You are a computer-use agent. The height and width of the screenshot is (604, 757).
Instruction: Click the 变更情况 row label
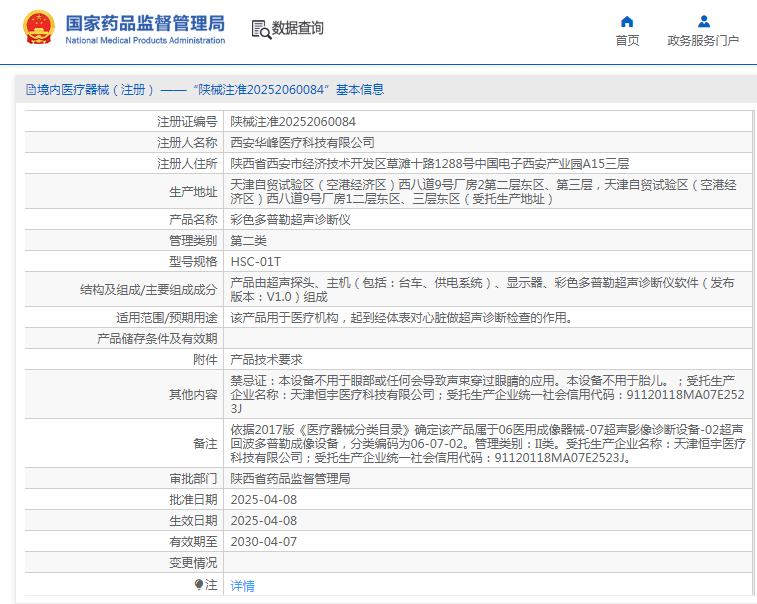[193, 563]
